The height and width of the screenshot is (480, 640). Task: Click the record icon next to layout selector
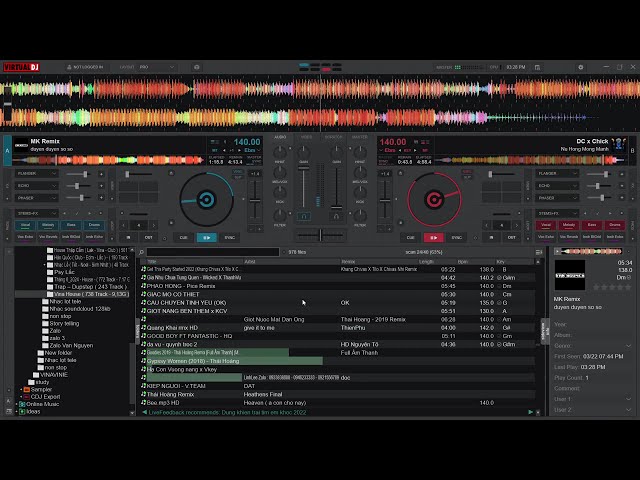[196, 67]
